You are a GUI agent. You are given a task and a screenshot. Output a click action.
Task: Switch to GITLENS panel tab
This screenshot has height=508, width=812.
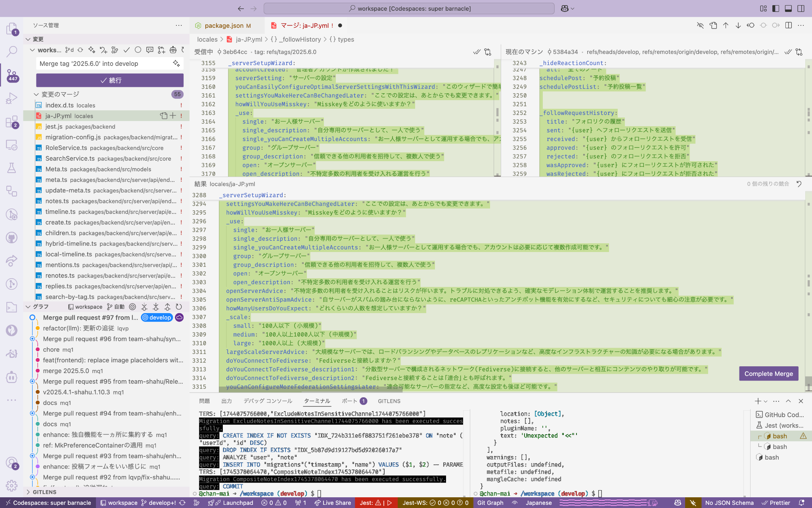389,401
